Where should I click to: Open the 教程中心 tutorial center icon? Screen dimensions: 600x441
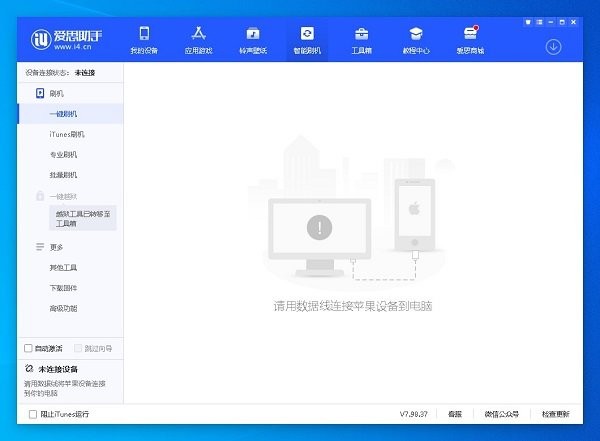(414, 34)
